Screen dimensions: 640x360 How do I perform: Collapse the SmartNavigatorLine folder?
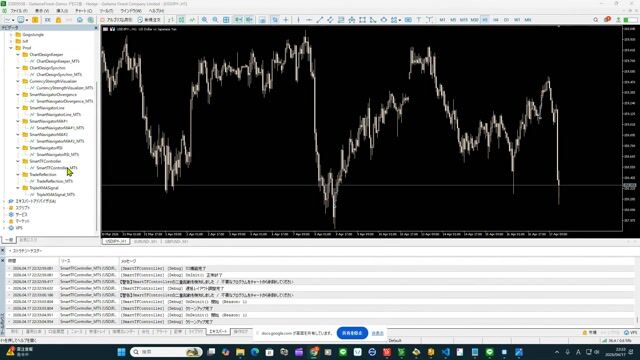click(x=18, y=108)
